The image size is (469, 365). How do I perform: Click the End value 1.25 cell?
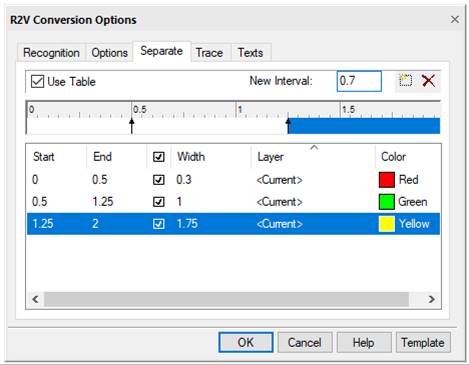click(103, 202)
